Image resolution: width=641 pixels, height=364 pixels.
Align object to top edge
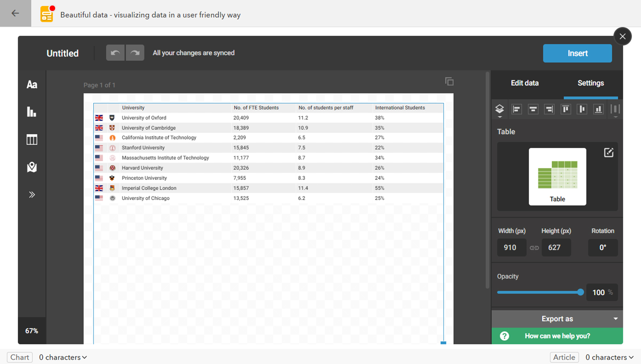[566, 109]
